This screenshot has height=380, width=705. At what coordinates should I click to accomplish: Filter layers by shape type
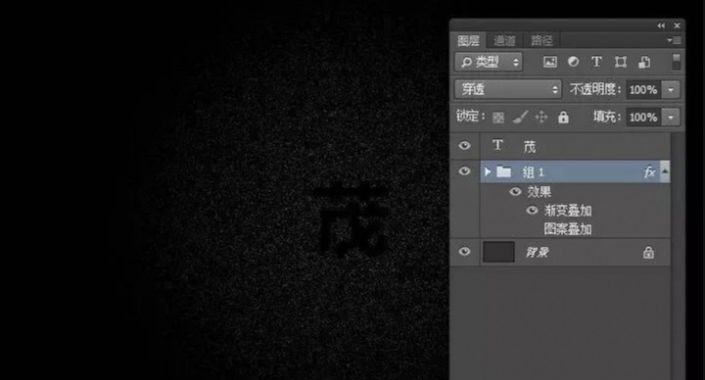[620, 62]
